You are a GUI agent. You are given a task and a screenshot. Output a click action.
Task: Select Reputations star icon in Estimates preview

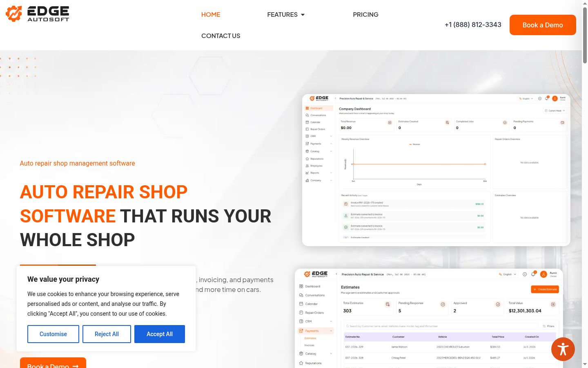coord(301,363)
